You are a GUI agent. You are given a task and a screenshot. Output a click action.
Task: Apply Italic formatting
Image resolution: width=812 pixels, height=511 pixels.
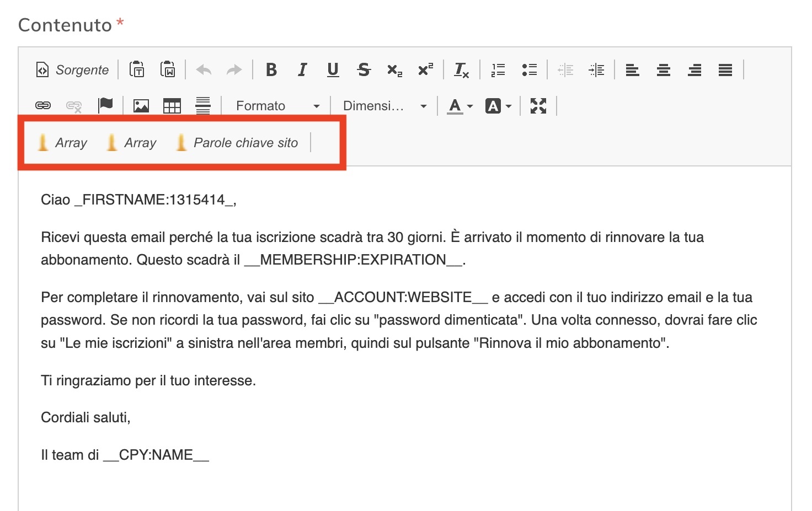click(x=302, y=70)
